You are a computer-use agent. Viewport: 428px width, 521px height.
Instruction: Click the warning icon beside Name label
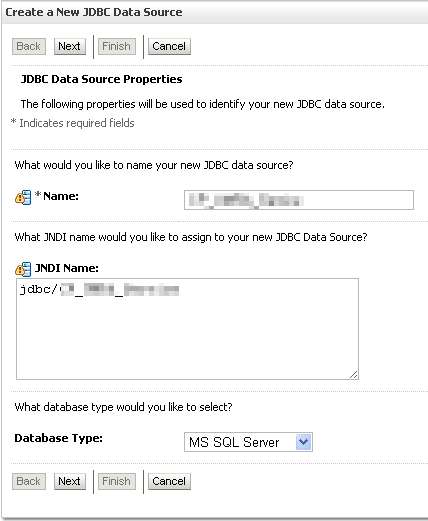coord(23,197)
